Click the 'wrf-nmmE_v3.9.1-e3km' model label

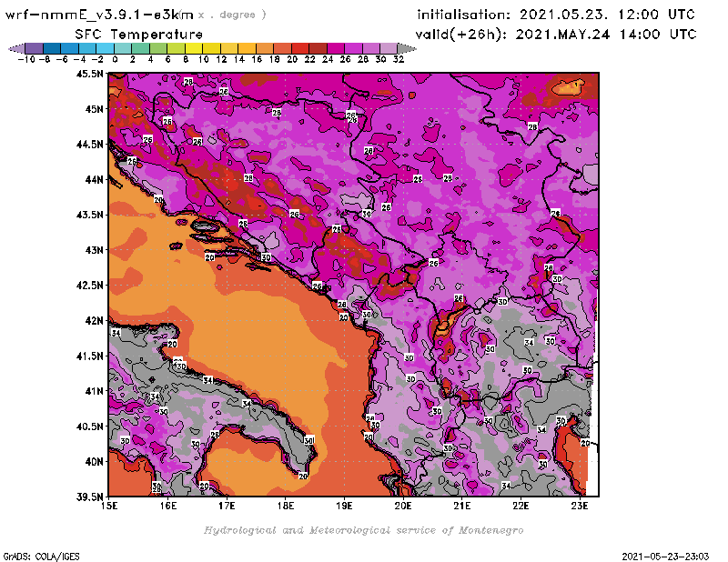99,15
